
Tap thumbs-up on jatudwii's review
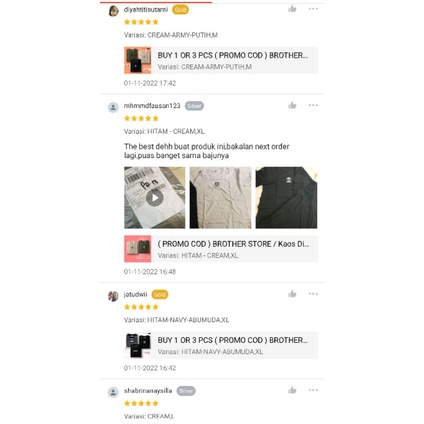point(292,294)
